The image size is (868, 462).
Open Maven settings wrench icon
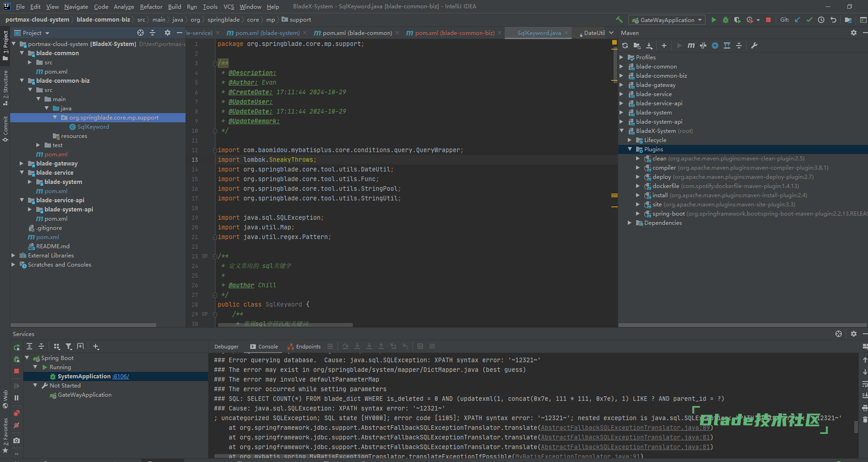click(x=754, y=46)
